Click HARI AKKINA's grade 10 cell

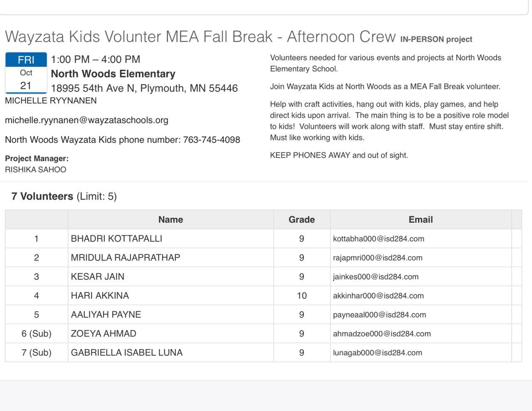tap(301, 296)
